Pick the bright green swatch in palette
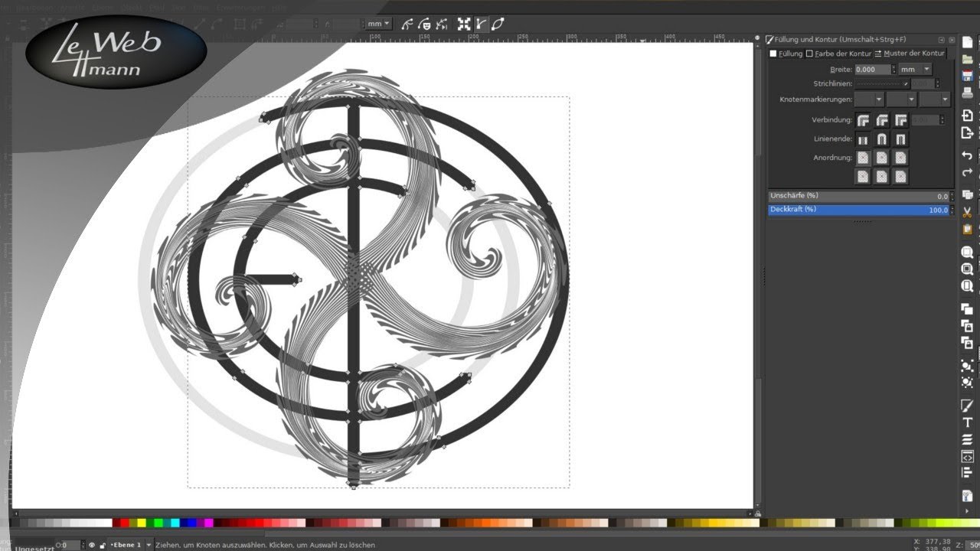 pyautogui.click(x=158, y=523)
